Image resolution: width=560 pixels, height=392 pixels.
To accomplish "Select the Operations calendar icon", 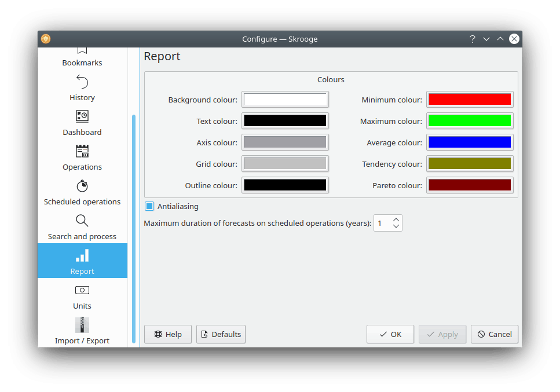I will pos(82,151).
